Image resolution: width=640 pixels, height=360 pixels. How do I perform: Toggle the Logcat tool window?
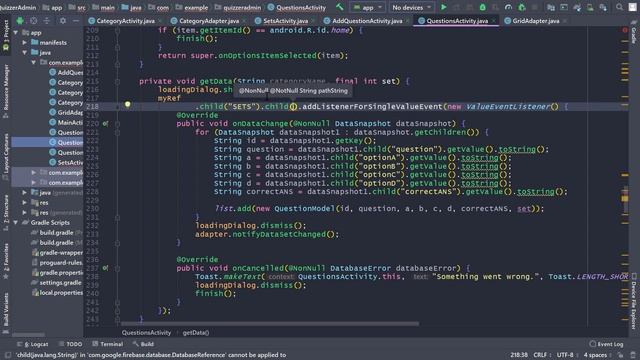click(33, 344)
